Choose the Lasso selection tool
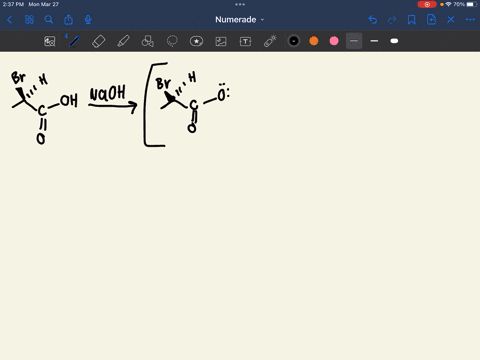480x360 pixels. point(172,41)
